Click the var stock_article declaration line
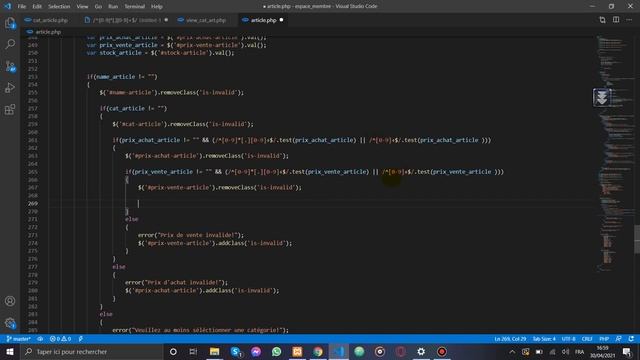The width and height of the screenshot is (640, 360). click(x=160, y=53)
